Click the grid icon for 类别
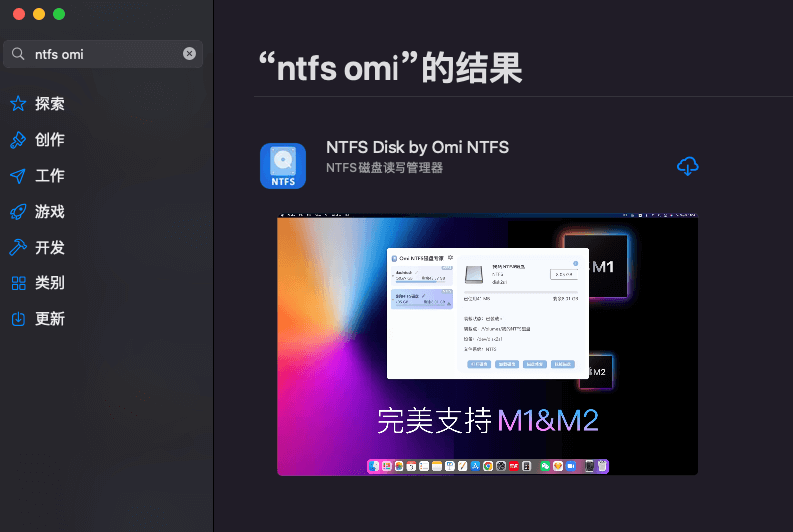Viewport: 793px width, 532px height. coord(18,283)
